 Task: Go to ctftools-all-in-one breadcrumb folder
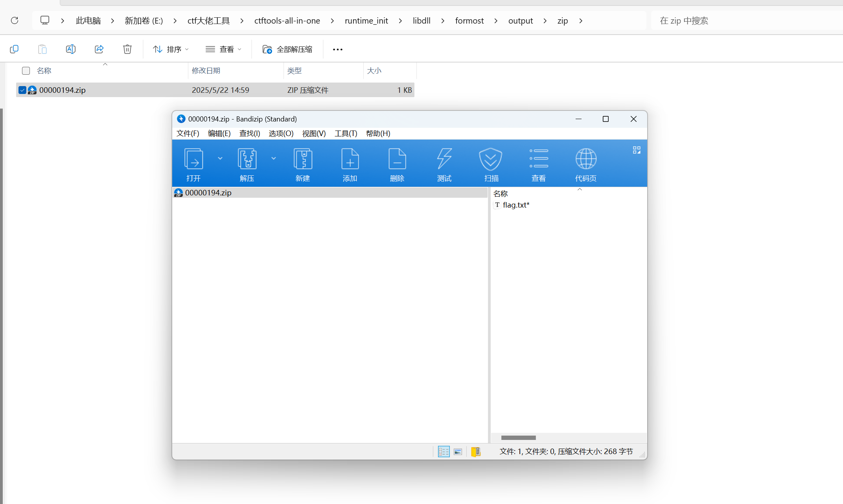click(287, 21)
